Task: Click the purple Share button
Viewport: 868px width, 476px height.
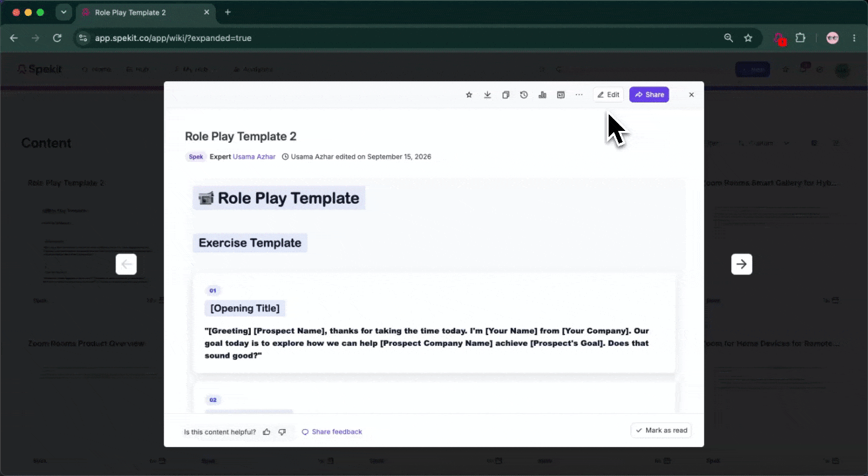Action: click(649, 95)
